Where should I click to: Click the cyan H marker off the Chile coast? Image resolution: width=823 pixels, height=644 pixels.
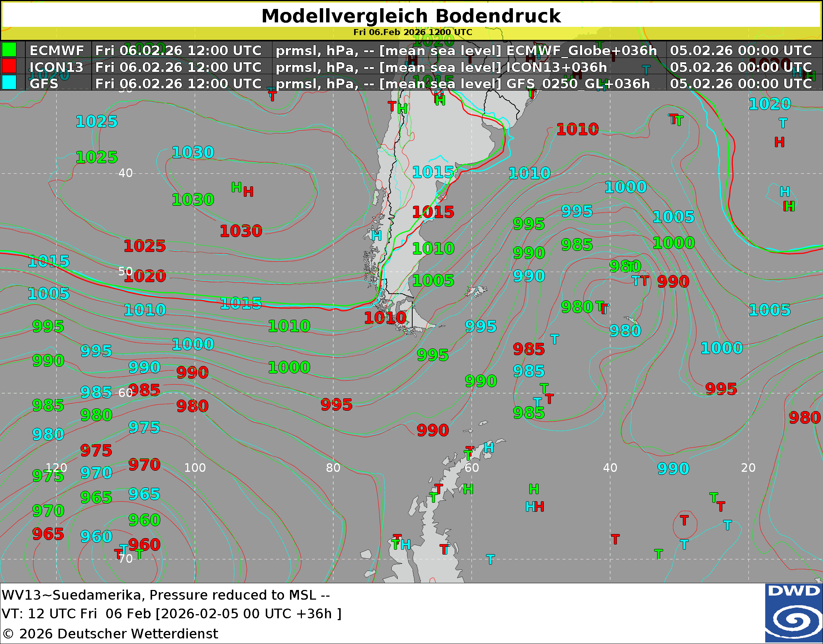[x=376, y=236]
